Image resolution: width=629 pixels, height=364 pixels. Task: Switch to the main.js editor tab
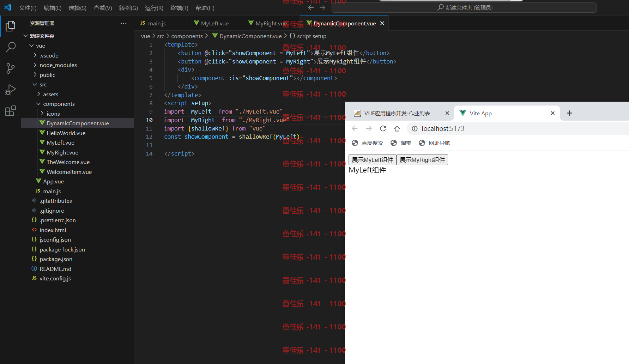161,23
